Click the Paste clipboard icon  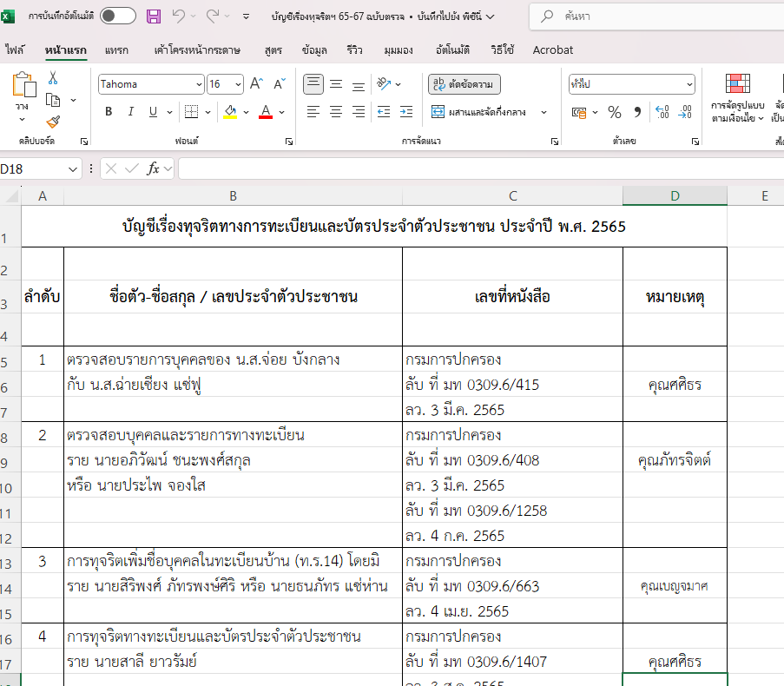tap(23, 84)
